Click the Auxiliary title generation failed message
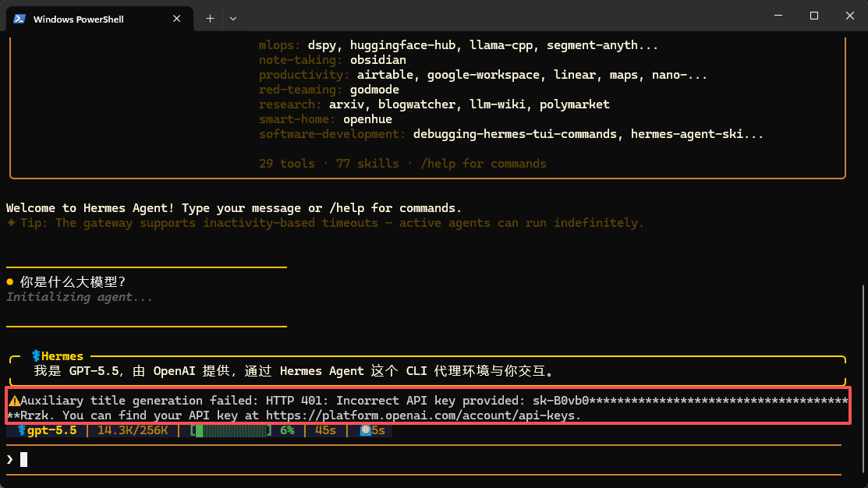Viewport: 868px width, 488px height. 428,408
